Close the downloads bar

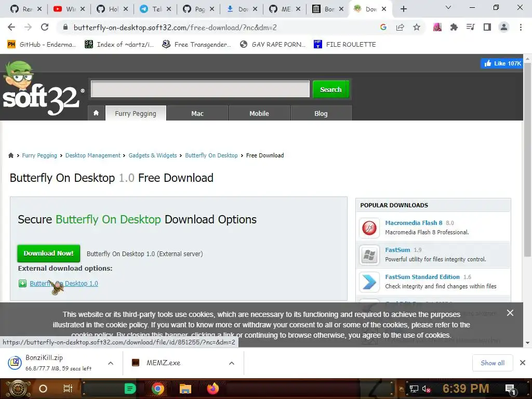point(523,363)
